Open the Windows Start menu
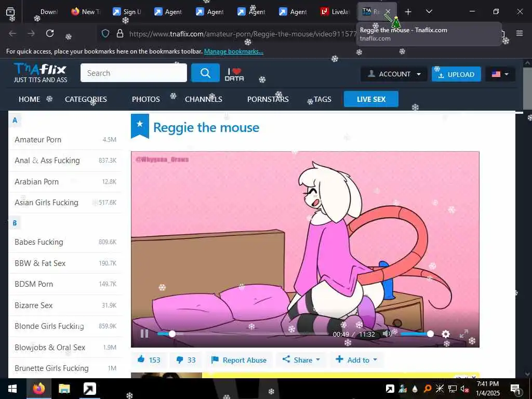532x399 pixels. 12,389
